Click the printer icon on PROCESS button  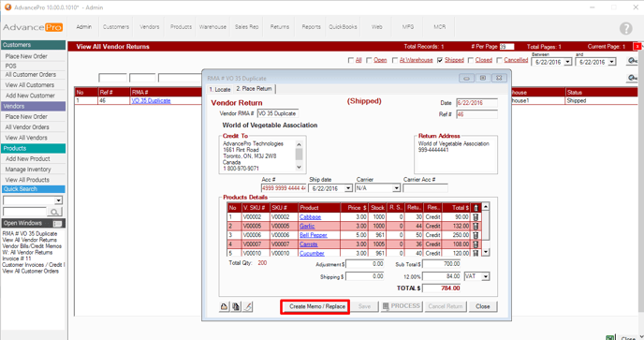tap(386, 306)
